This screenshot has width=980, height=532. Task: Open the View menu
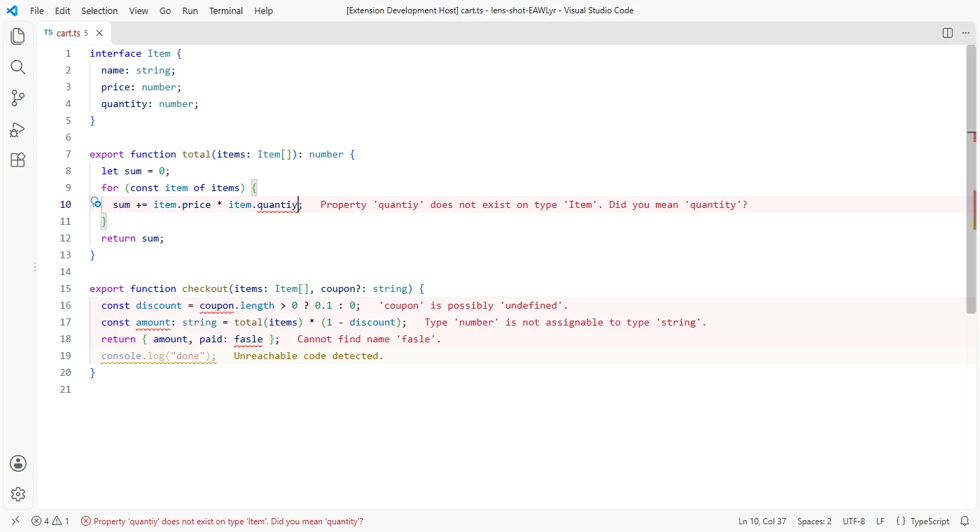coord(139,10)
